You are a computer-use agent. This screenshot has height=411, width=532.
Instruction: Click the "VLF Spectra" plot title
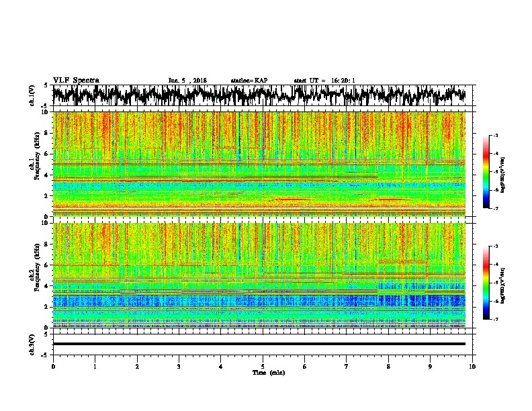(76, 80)
